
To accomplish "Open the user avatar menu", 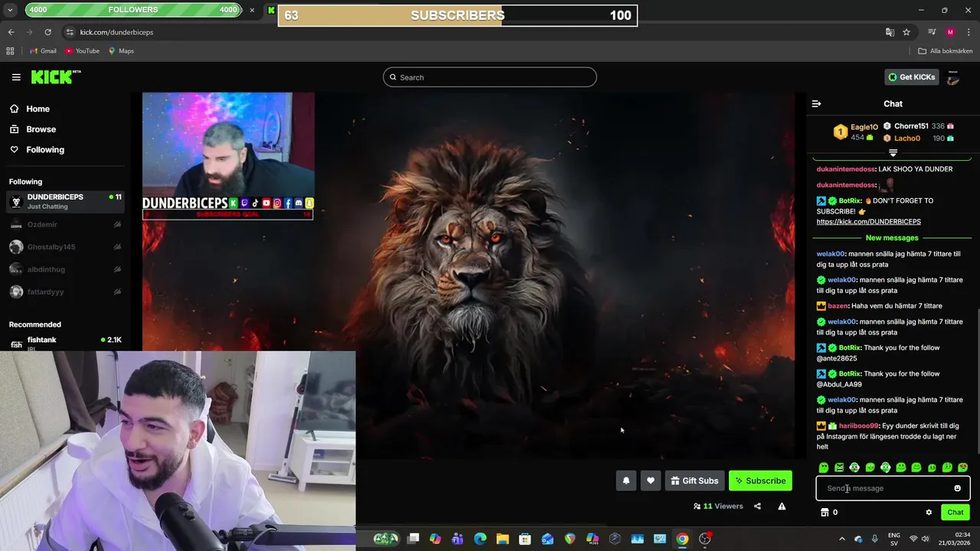I will [x=953, y=77].
